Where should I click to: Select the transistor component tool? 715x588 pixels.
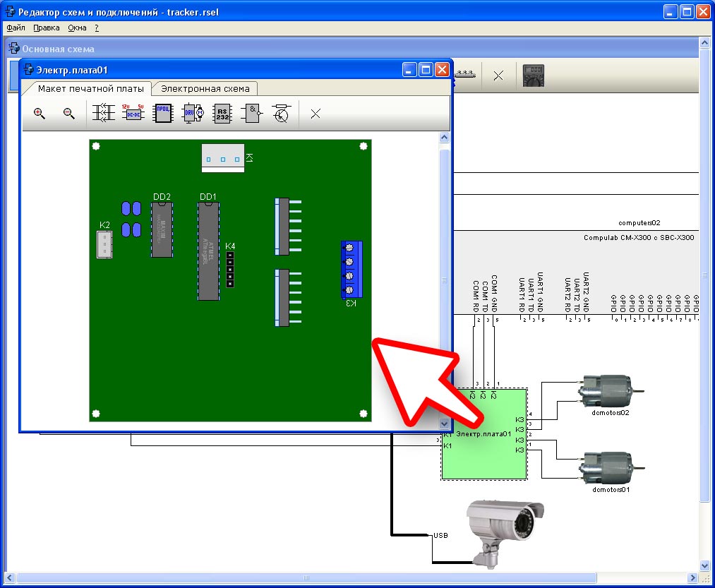pyautogui.click(x=282, y=113)
